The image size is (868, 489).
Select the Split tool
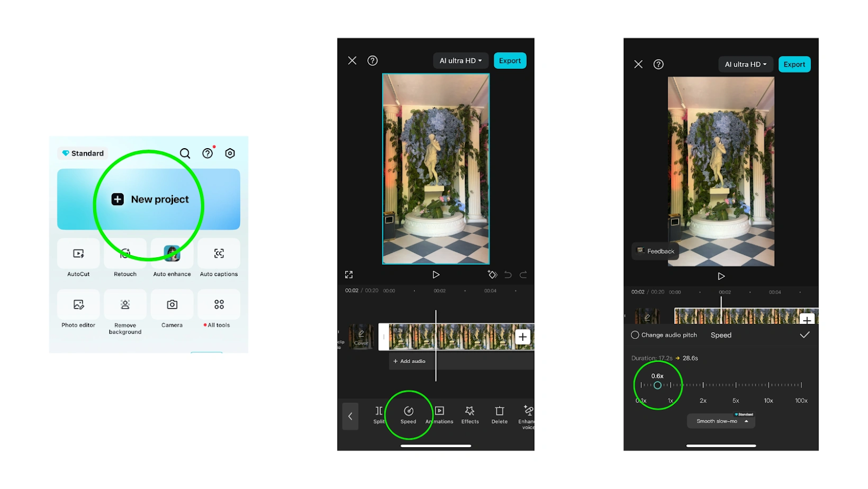point(379,415)
